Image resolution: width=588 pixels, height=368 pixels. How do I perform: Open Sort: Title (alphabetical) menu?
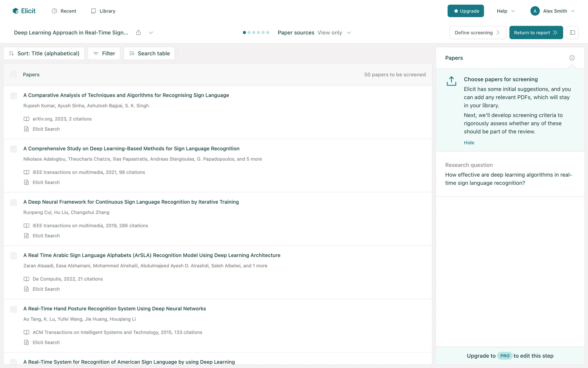click(44, 53)
